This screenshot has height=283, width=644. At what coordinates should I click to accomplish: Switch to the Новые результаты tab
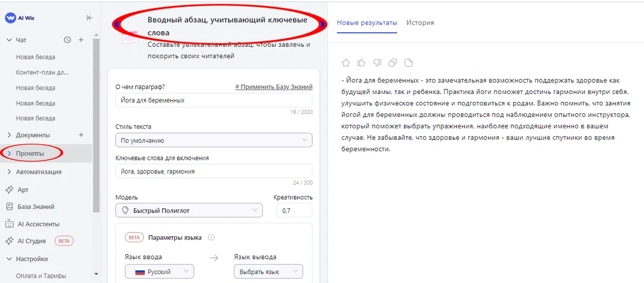pos(367,23)
